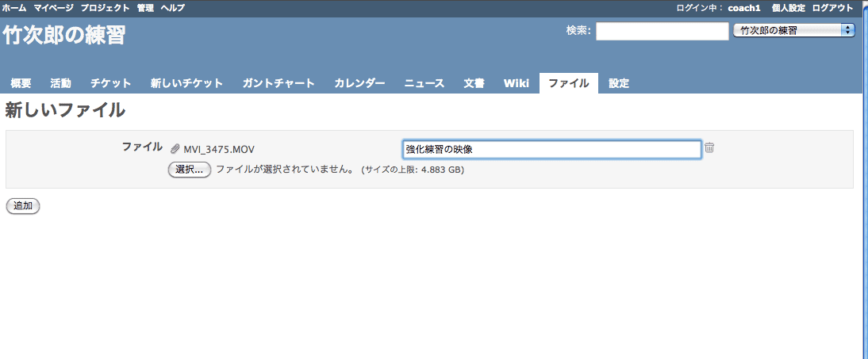Click the coach1 user link
The height and width of the screenshot is (359, 868).
[x=744, y=8]
